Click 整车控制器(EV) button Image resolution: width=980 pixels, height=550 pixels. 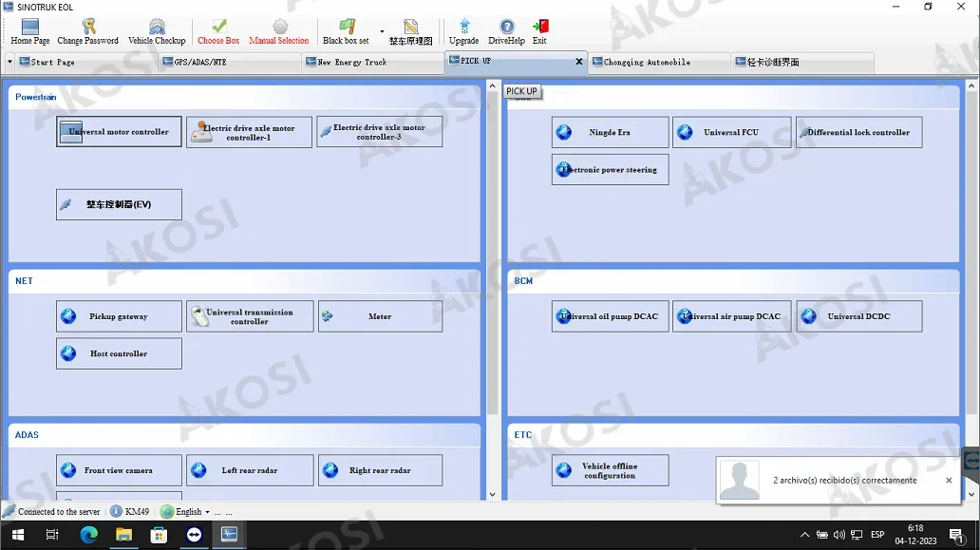point(119,204)
